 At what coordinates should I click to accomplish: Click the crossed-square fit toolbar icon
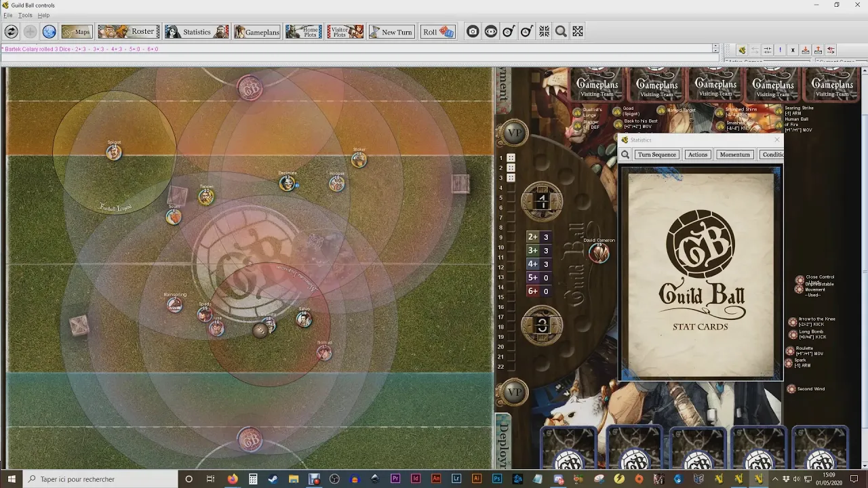[578, 31]
